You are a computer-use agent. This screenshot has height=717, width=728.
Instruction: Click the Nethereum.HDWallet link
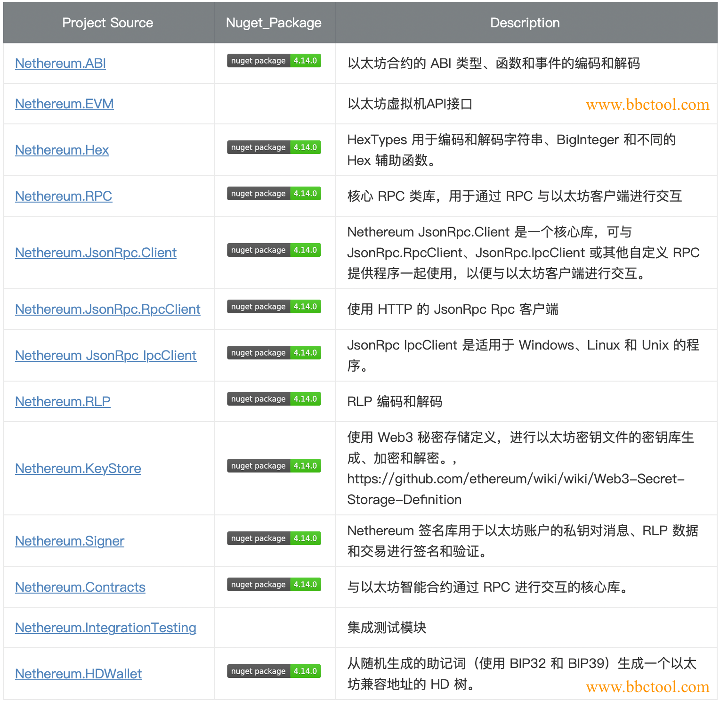click(78, 674)
